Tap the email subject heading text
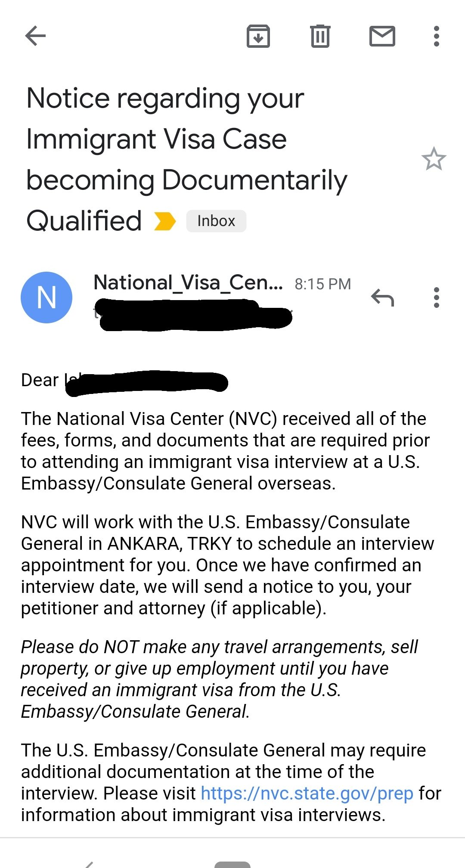Image resolution: width=465 pixels, height=868 pixels. click(x=186, y=159)
